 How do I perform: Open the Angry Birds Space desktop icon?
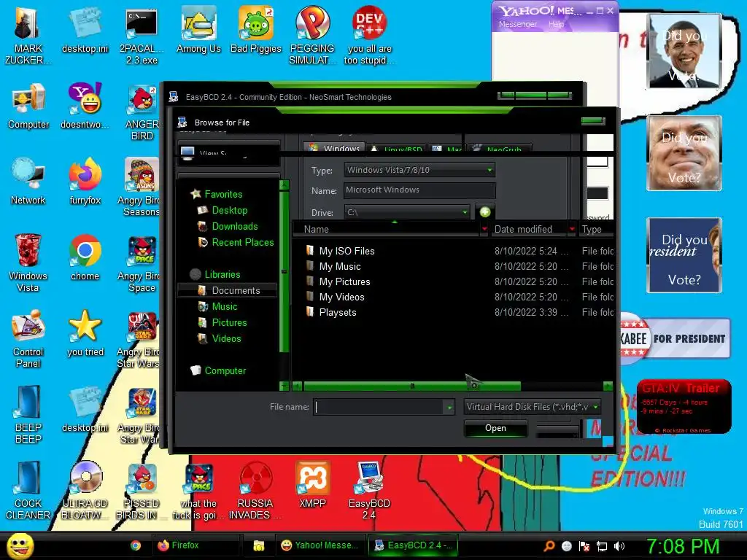click(142, 263)
